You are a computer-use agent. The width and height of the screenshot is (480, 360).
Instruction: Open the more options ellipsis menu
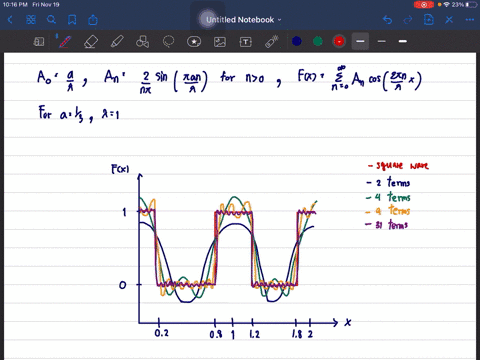[x=470, y=20]
